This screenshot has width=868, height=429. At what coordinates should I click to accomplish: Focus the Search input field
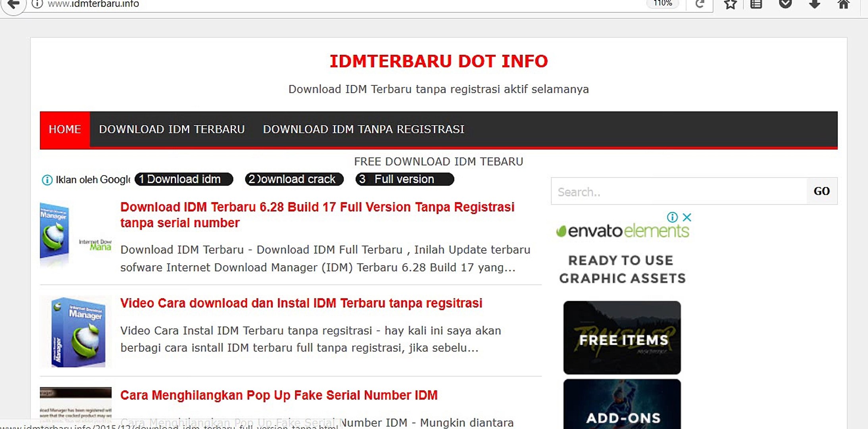(x=679, y=191)
